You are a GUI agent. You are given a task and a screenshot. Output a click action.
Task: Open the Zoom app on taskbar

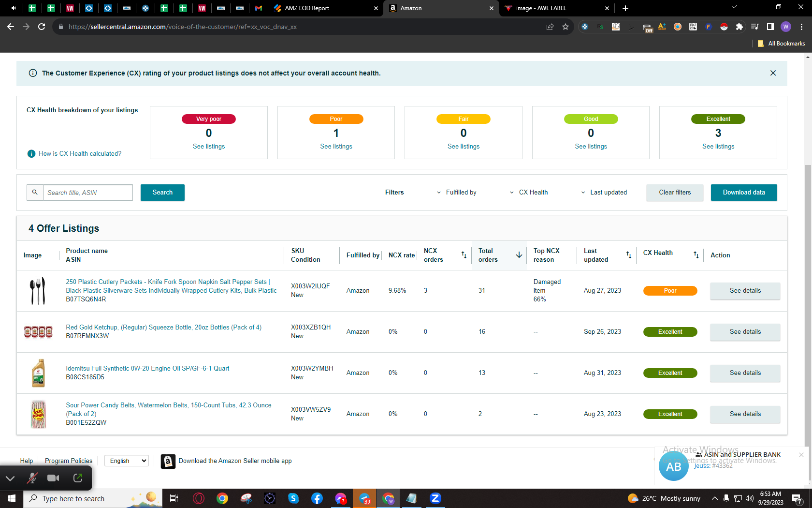tap(435, 498)
